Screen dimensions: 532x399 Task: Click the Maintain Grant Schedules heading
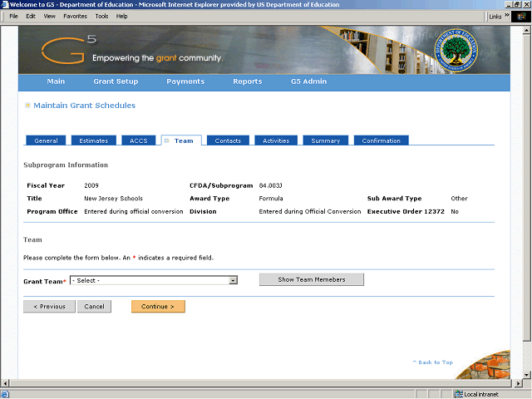[84, 106]
